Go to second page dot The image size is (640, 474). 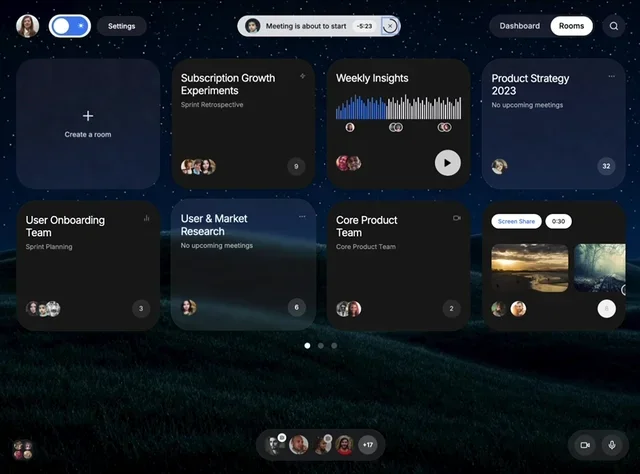click(321, 345)
